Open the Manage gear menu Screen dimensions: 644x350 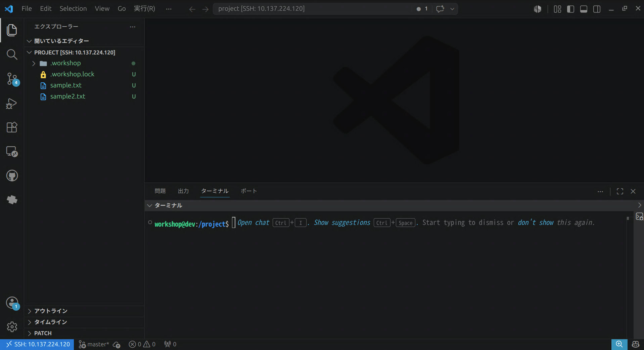(12, 327)
